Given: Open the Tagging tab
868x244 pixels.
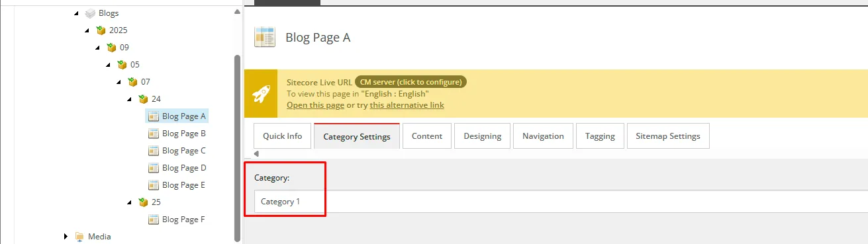Looking at the screenshot, I should pyautogui.click(x=600, y=136).
